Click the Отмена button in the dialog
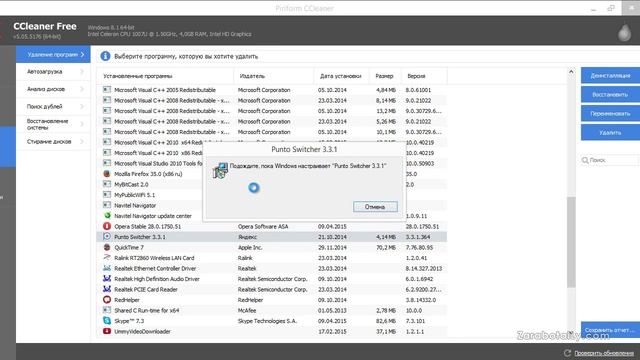Viewport: 640px width, 360px height. (375, 207)
